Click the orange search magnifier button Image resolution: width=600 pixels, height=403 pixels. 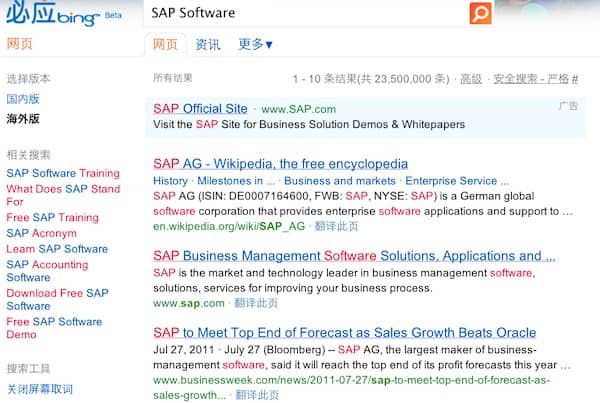(480, 13)
